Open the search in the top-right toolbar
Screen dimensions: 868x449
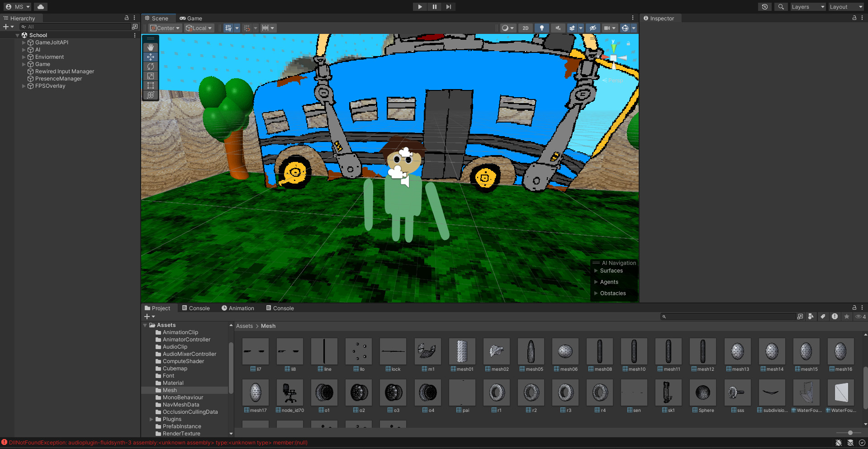click(x=781, y=6)
